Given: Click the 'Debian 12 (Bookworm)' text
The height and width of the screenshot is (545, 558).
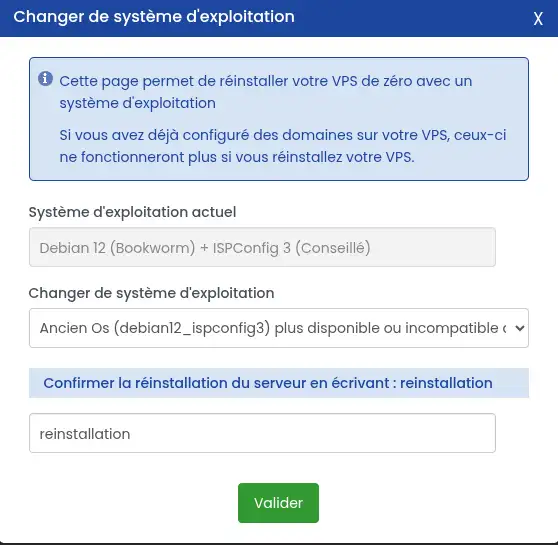Looking at the screenshot, I should (117, 248).
